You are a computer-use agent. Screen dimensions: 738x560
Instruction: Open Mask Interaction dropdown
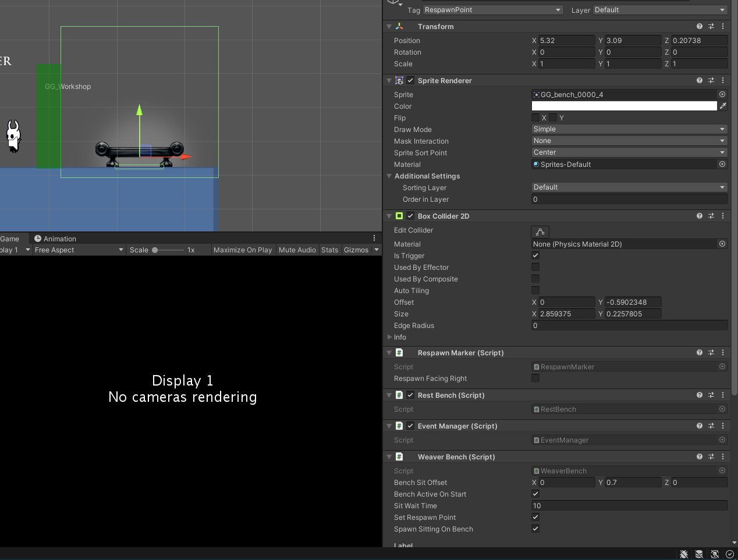[630, 141]
